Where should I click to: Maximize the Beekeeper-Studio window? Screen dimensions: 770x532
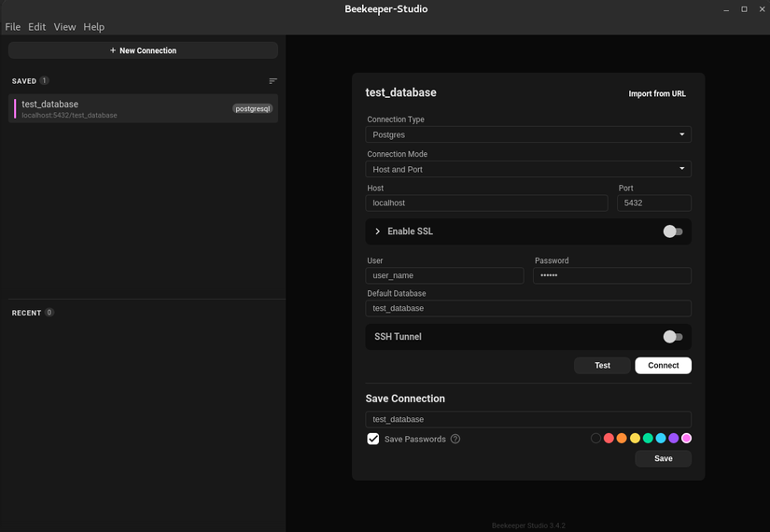pos(745,9)
